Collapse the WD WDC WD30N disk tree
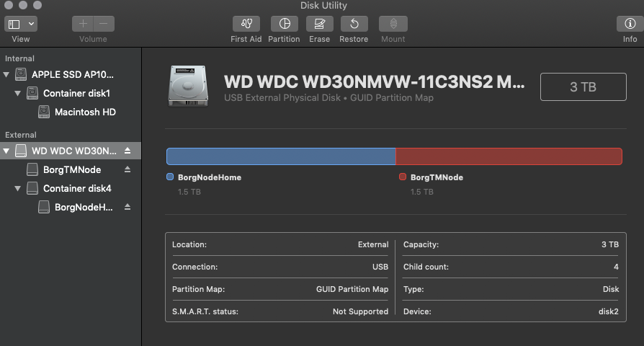The width and height of the screenshot is (644, 346). 6,151
